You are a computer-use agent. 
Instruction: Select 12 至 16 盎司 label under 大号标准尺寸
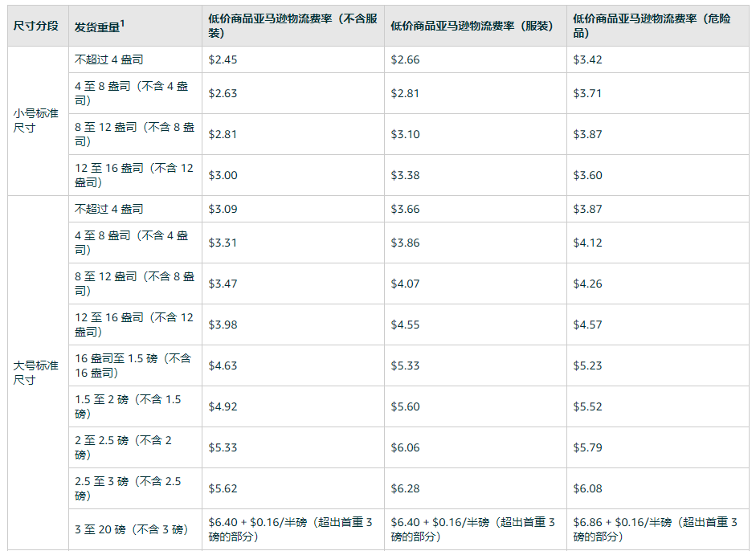point(134,324)
